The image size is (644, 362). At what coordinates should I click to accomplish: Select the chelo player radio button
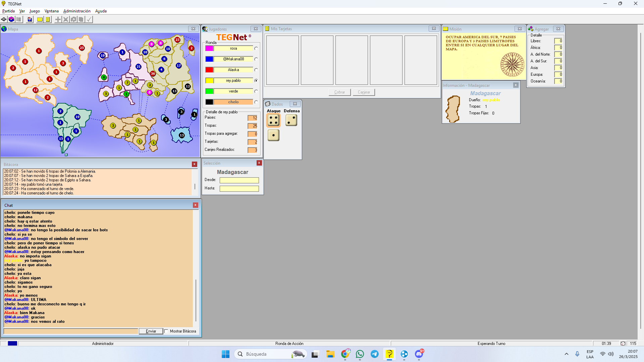[x=256, y=102]
